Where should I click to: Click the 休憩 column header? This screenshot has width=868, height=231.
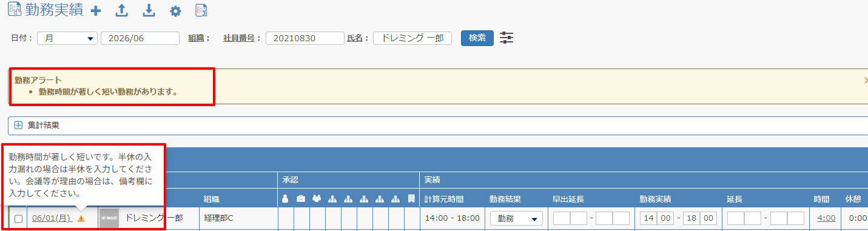point(853,199)
